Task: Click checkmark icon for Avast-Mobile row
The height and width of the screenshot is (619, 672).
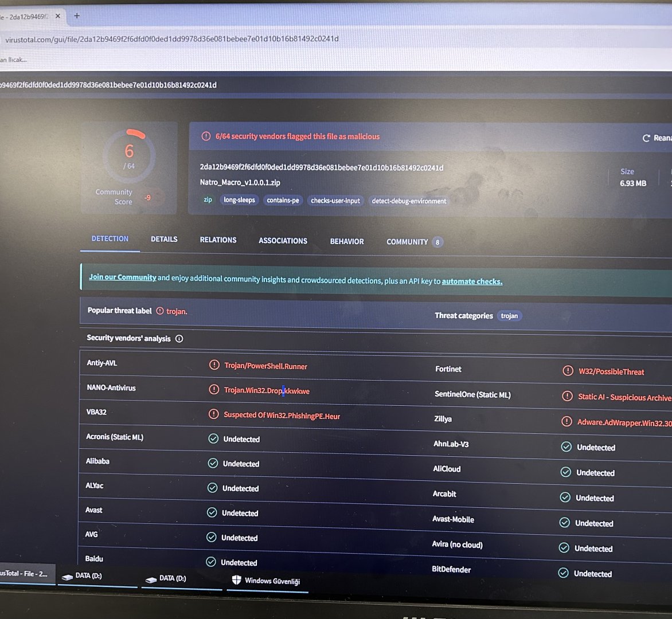Action: click(x=565, y=523)
